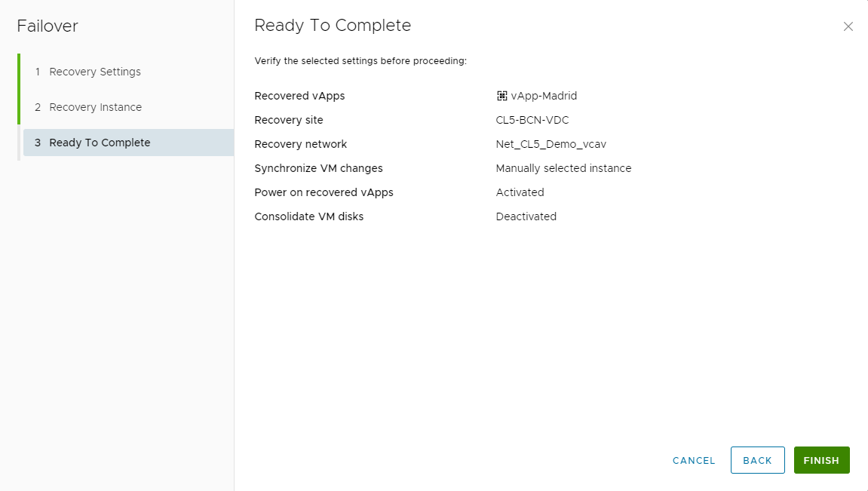Click the BACK button
This screenshot has height=491, width=868.
coord(757,461)
